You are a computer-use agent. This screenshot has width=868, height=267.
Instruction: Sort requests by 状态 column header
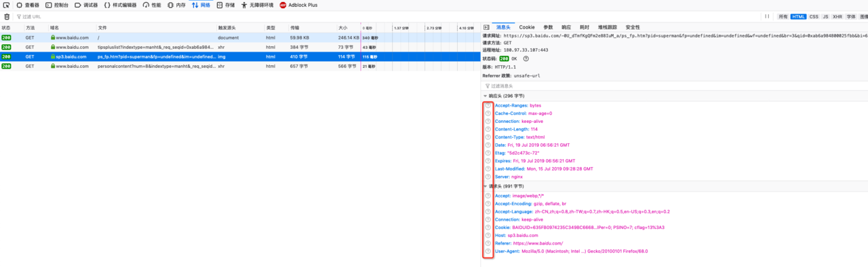click(x=12, y=28)
